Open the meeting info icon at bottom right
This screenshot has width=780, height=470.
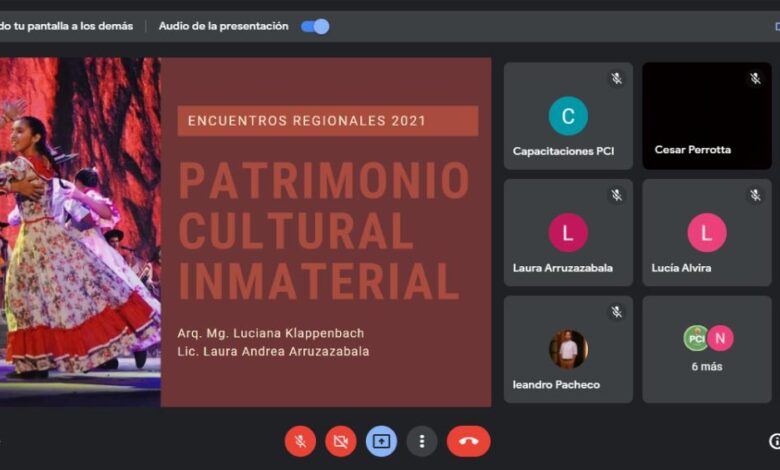click(x=775, y=441)
